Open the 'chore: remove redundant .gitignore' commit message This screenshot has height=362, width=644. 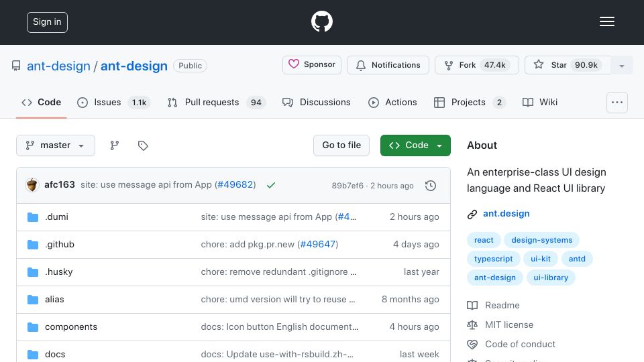278,271
